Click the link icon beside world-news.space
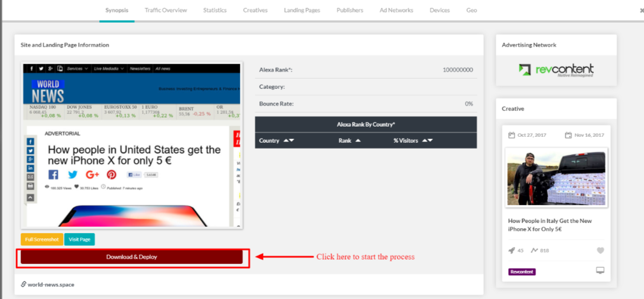The image size is (644, 299). pos(23,284)
